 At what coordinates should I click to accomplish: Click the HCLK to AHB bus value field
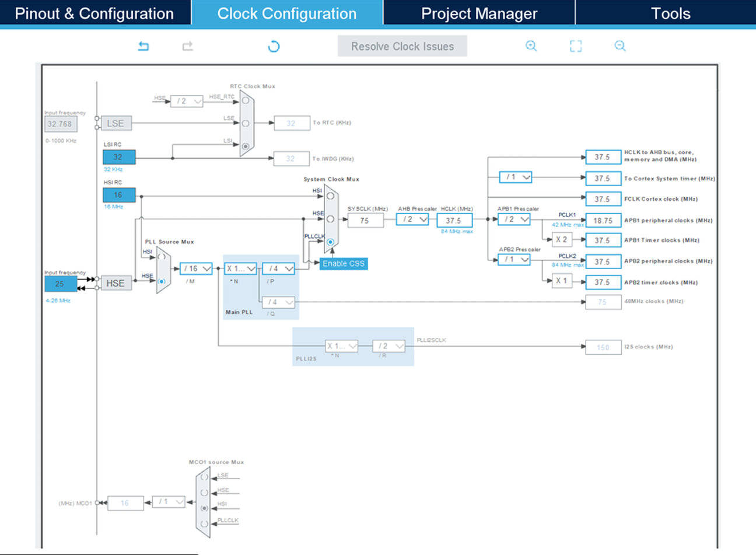point(603,157)
